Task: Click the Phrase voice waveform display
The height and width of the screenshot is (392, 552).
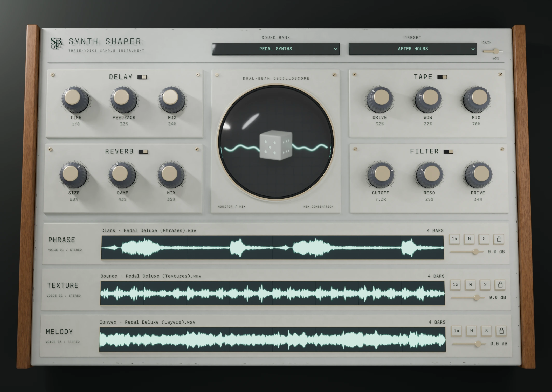Action: tap(272, 247)
